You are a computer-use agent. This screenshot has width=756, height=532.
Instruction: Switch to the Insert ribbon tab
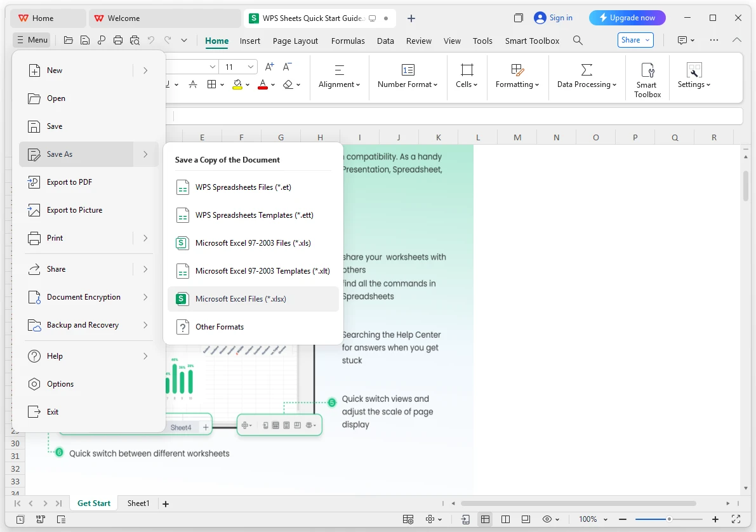point(249,41)
